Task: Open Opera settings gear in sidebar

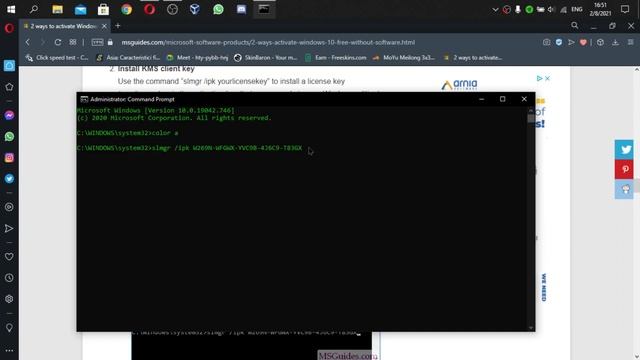Action: (x=9, y=299)
